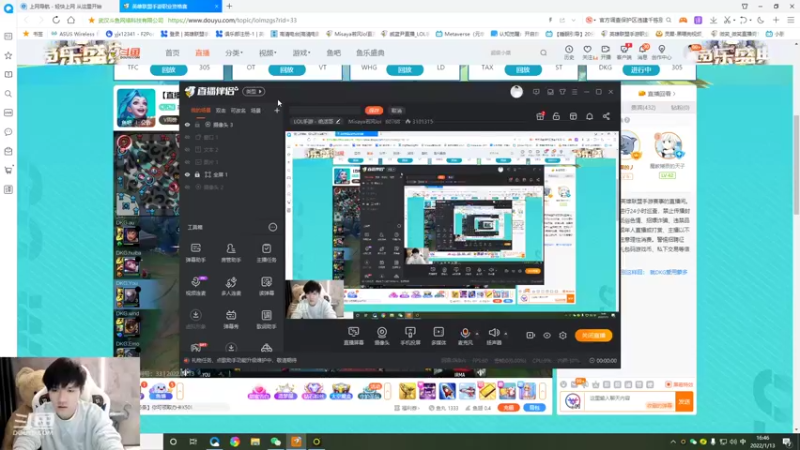Click 进行中 for the DKG match

click(641, 69)
